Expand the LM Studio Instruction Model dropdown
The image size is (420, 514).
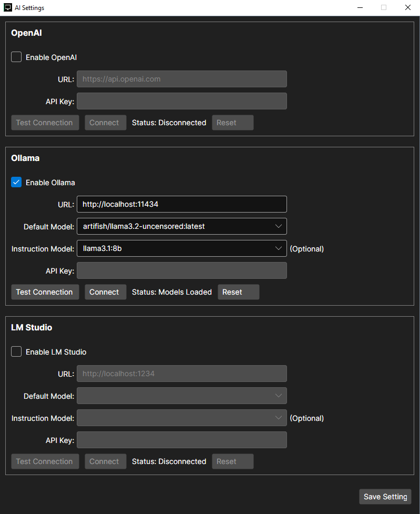[181, 418]
